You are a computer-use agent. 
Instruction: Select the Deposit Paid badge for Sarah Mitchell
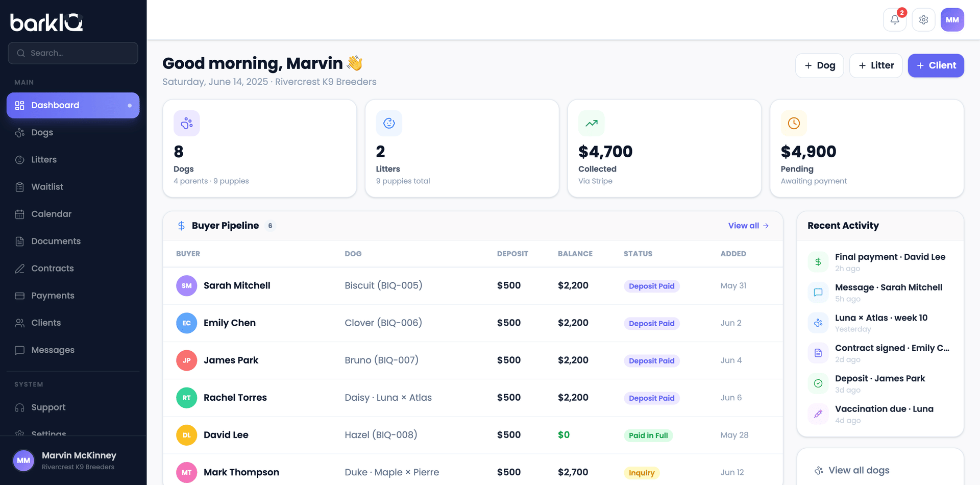(651, 286)
